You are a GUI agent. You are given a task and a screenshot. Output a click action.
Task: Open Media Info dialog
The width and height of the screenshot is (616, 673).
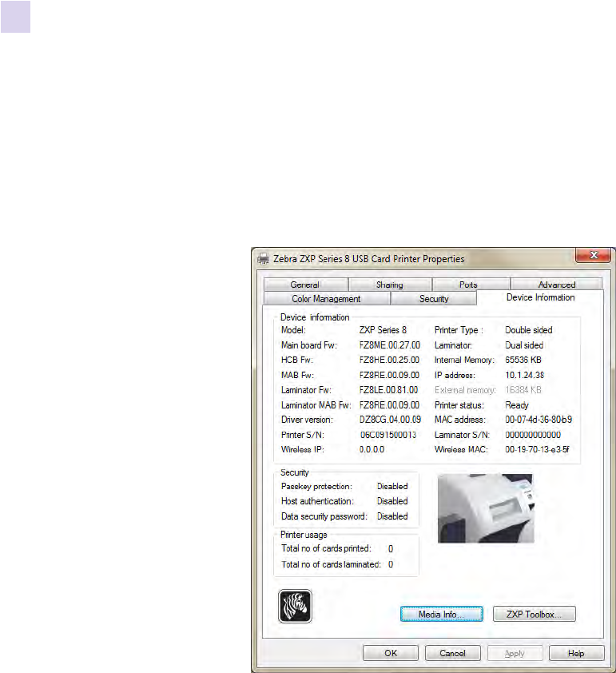point(441,614)
